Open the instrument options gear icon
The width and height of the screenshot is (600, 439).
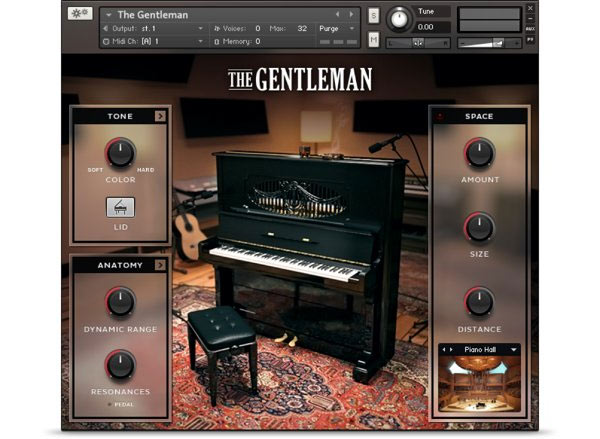(x=80, y=13)
